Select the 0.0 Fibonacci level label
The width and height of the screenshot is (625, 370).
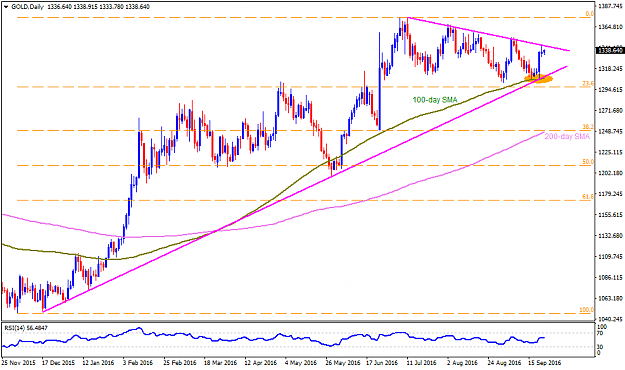[590, 14]
